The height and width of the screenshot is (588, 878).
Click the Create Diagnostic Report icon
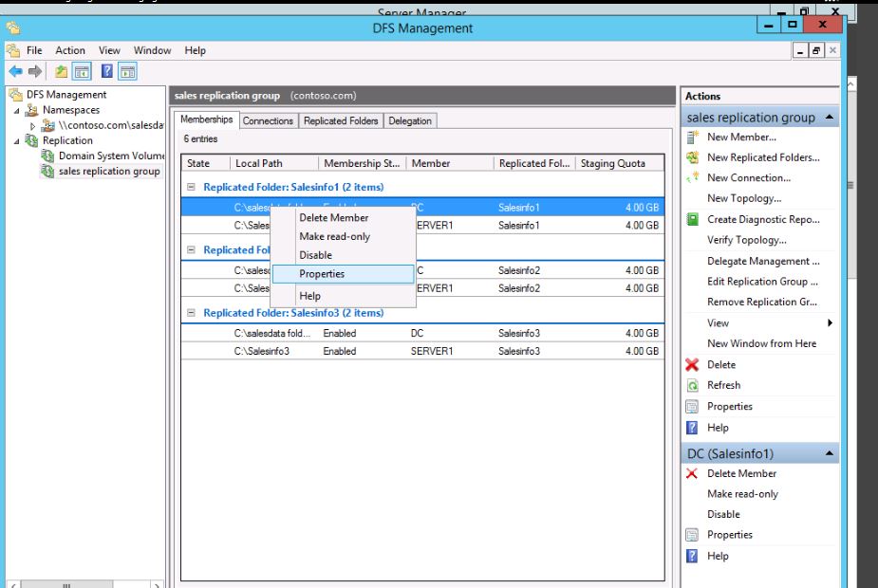pyautogui.click(x=693, y=219)
